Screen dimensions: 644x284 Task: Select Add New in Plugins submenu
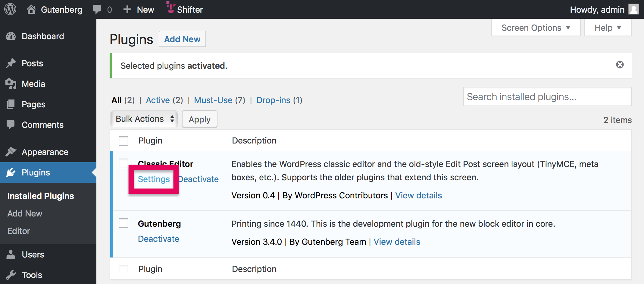(x=25, y=213)
